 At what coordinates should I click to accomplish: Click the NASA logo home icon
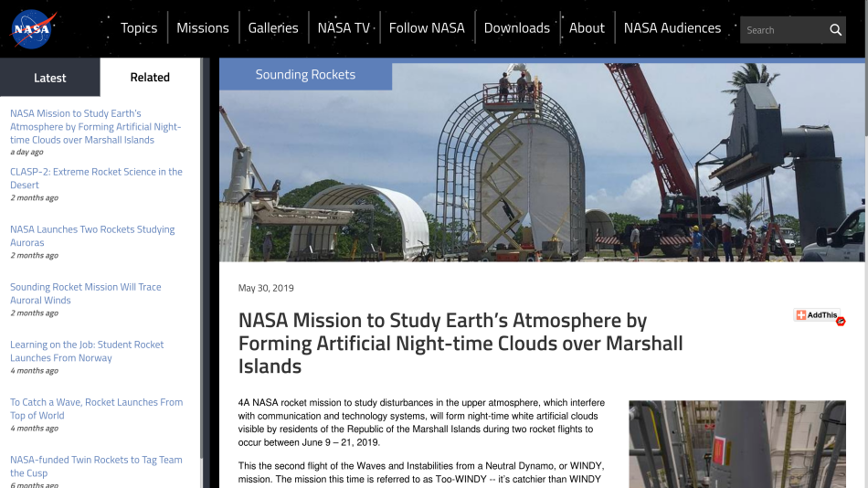33,29
